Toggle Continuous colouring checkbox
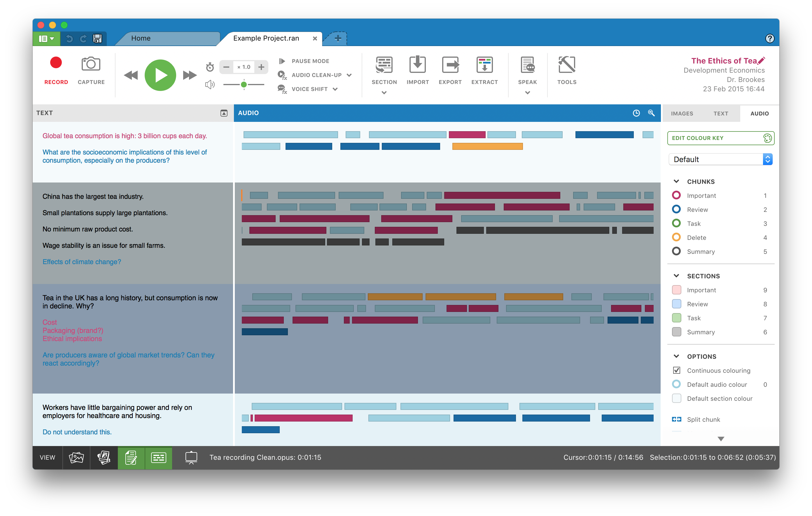 [676, 370]
